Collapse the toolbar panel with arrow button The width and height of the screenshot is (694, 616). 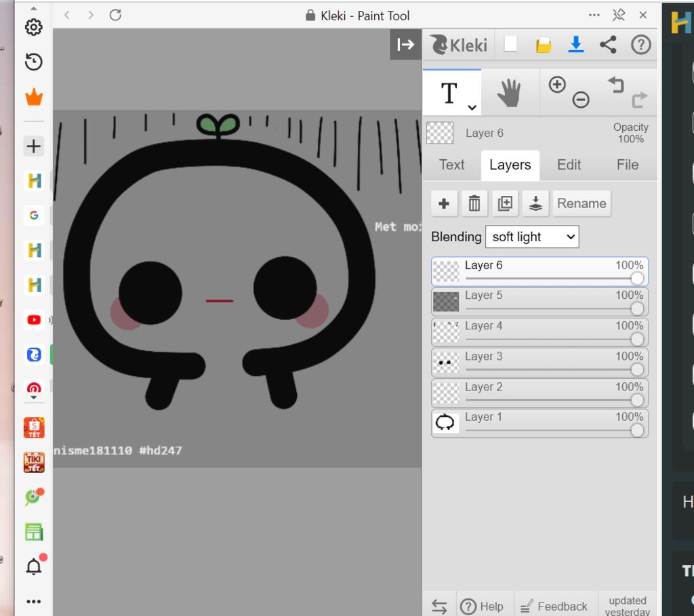pyautogui.click(x=405, y=44)
